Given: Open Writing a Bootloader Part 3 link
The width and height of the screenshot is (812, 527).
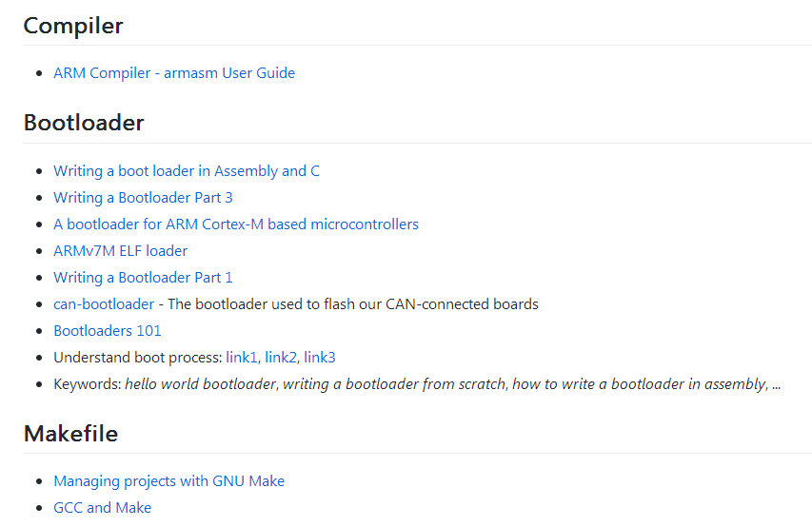Looking at the screenshot, I should tap(143, 198).
